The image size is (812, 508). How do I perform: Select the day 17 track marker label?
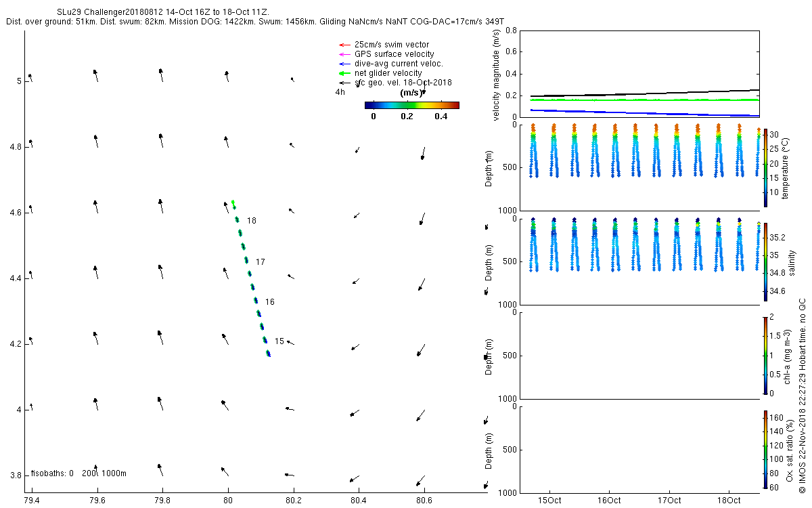coord(261,261)
